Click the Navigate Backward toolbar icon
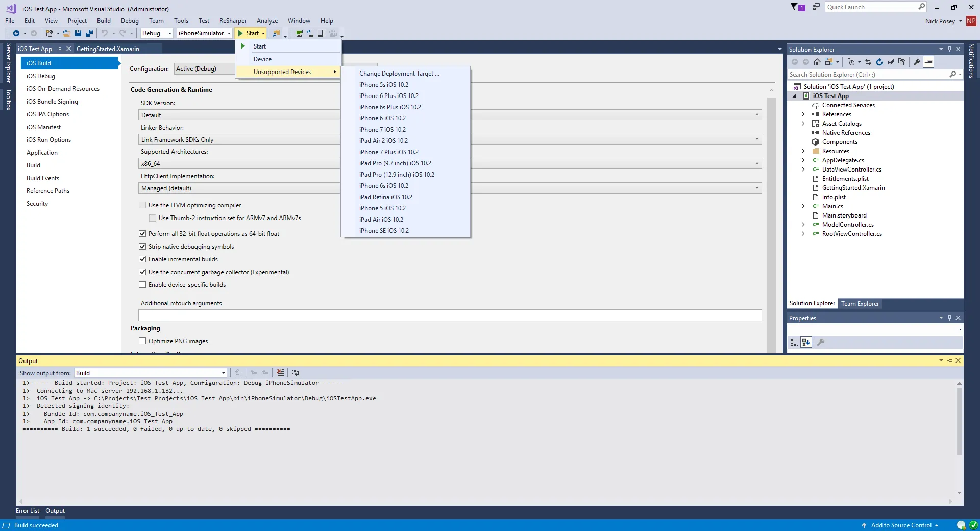The image size is (980, 531). pyautogui.click(x=16, y=33)
